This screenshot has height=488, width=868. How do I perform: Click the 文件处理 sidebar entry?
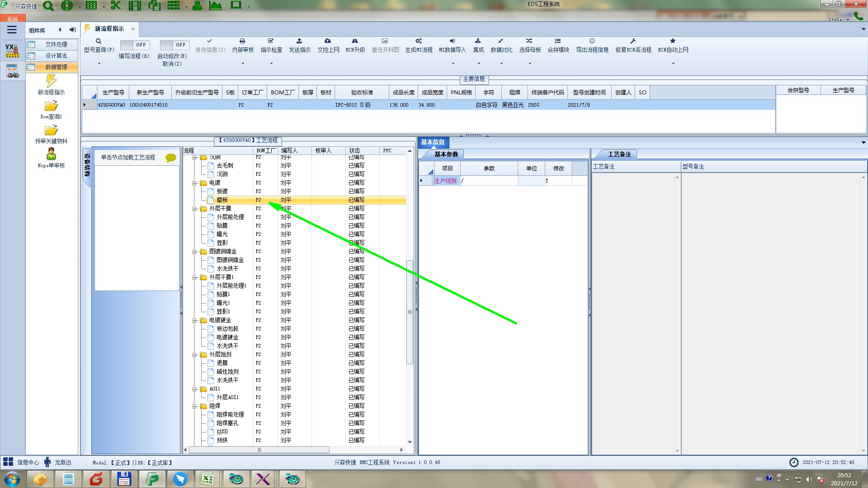[x=56, y=44]
